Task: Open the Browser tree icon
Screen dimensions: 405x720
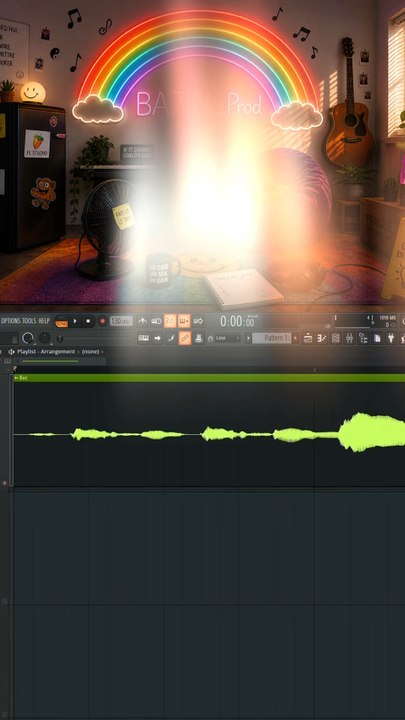Action: (x=363, y=338)
